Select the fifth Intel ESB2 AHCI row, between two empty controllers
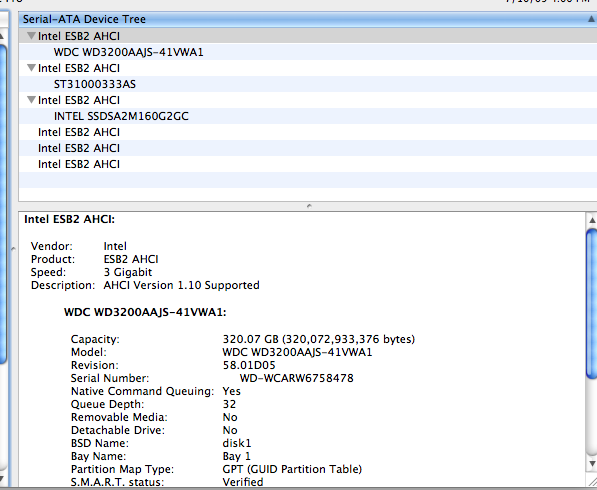This screenshot has height=490, width=597. [308, 148]
